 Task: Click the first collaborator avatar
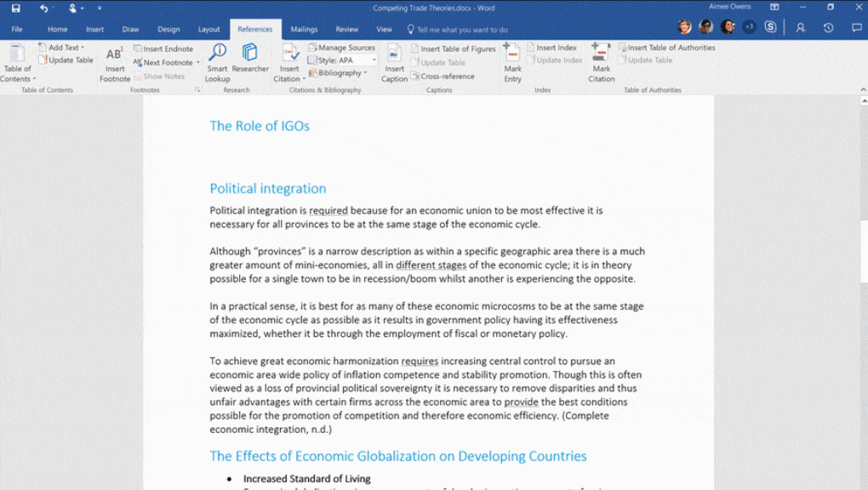tap(684, 26)
